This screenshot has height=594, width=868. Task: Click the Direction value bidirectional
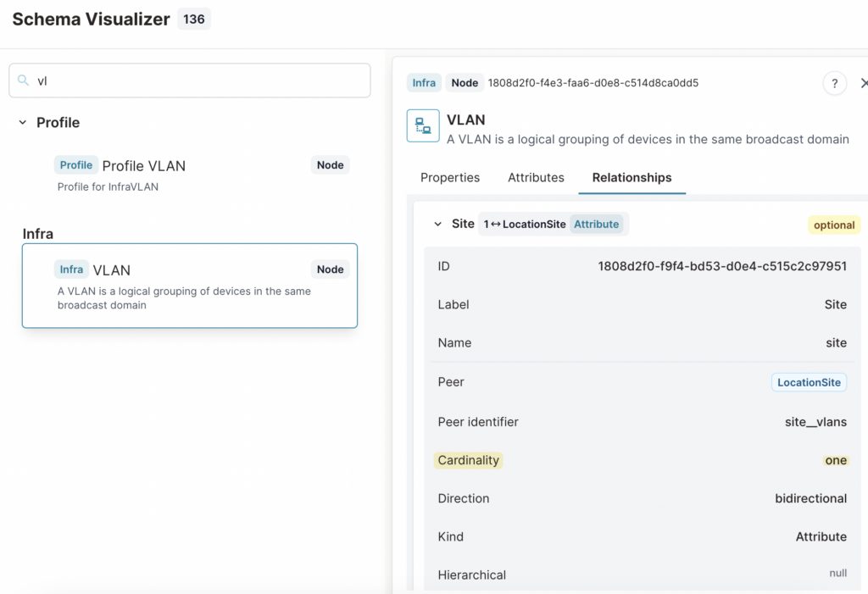(810, 498)
